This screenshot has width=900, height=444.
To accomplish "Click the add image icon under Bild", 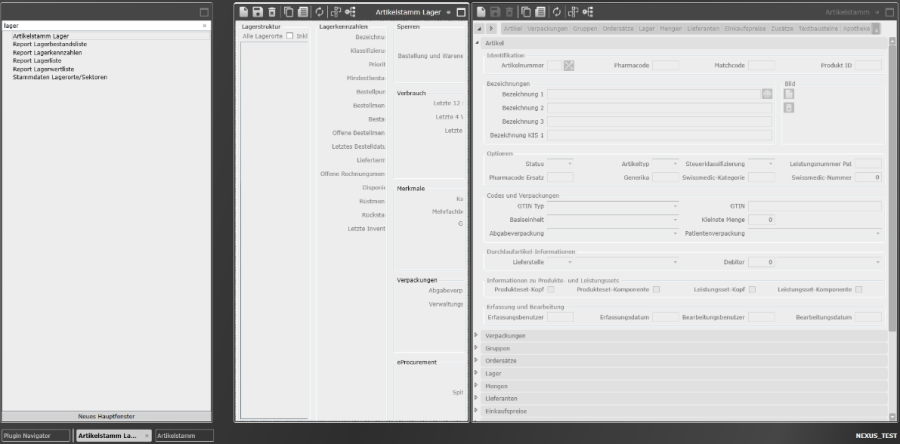I will [x=789, y=94].
